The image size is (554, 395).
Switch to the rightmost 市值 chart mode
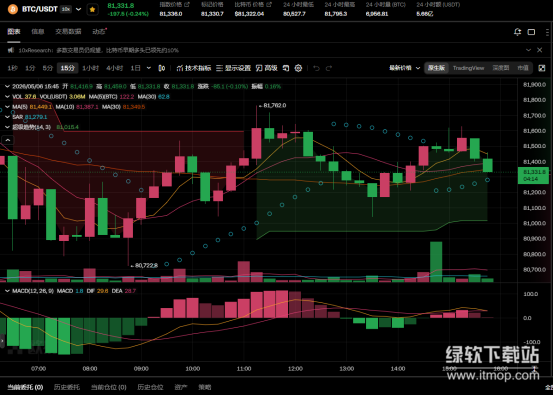point(523,68)
